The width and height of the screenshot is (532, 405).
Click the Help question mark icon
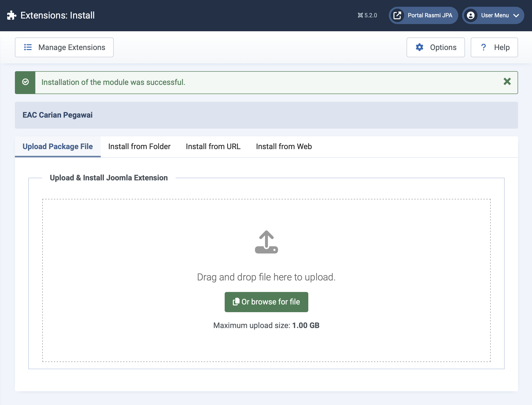click(483, 47)
